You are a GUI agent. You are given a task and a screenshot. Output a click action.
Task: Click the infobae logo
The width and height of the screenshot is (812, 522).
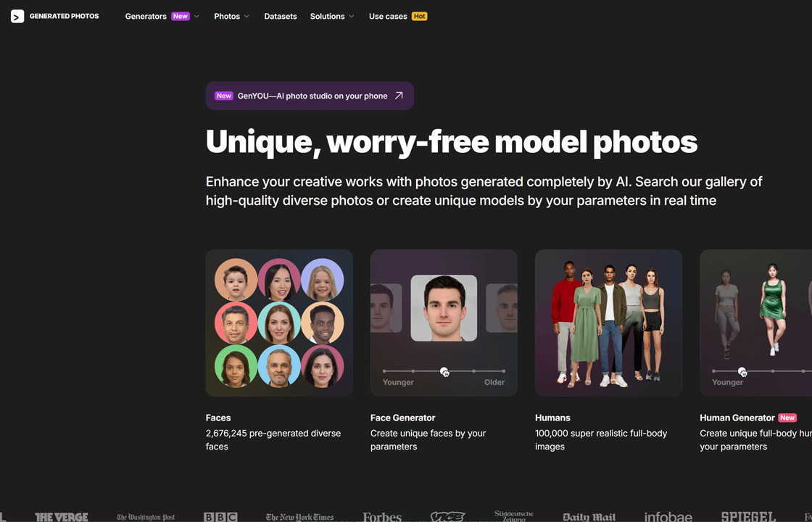point(668,517)
